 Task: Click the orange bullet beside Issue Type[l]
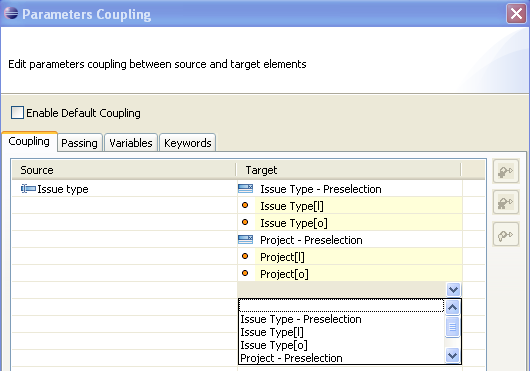(x=245, y=205)
